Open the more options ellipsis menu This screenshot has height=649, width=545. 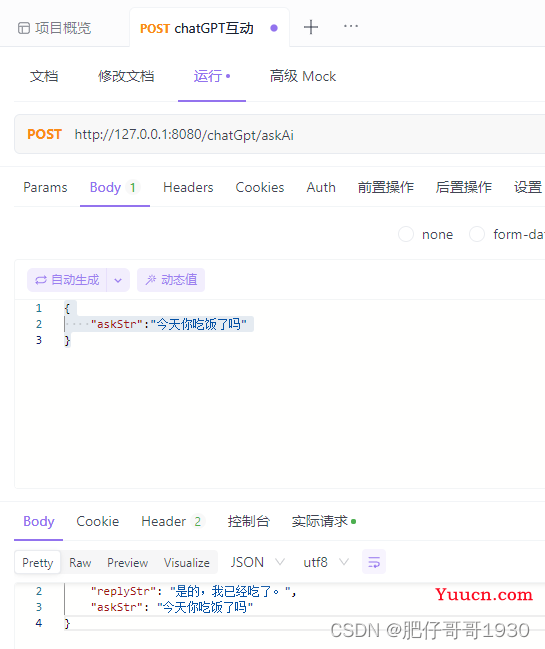point(351,26)
